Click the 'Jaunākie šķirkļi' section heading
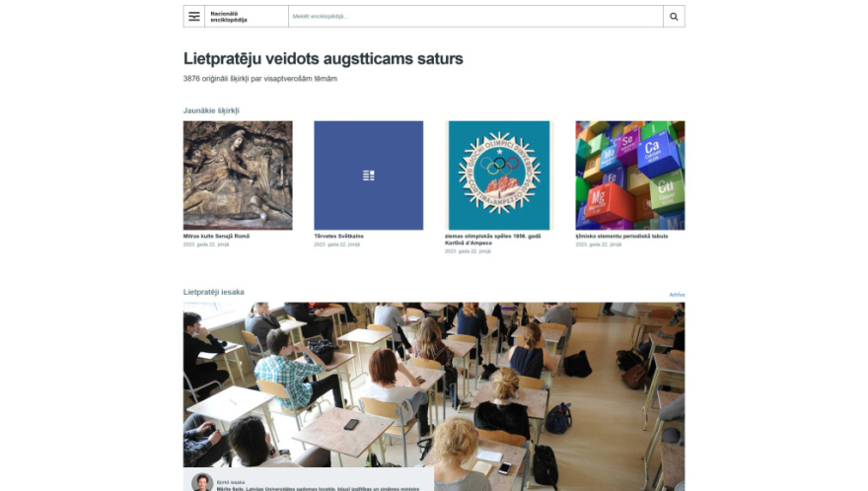This screenshot has width=868, height=491. coord(211,110)
